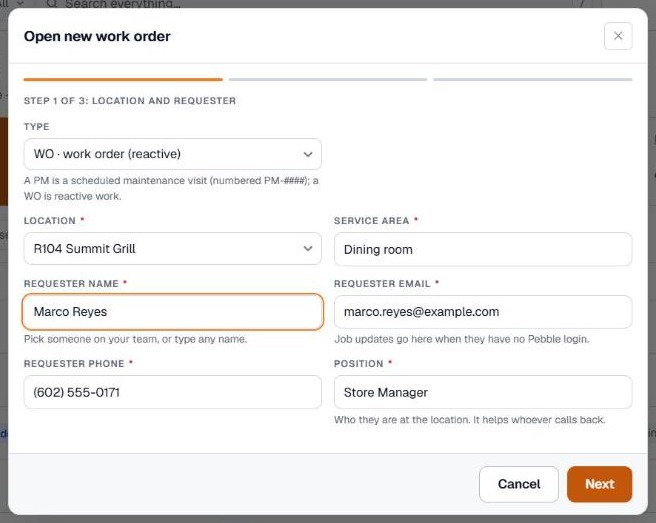
Task: Click first orange progress step bar
Action: click(123, 79)
